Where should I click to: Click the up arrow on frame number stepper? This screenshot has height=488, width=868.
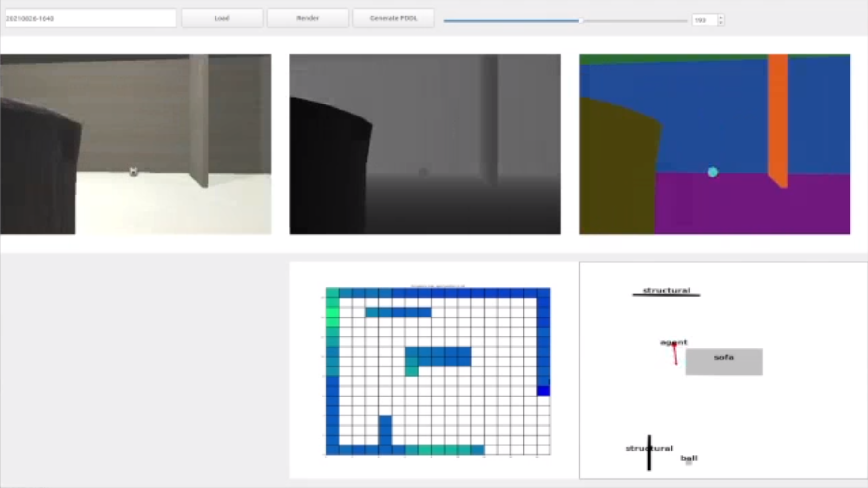720,17
